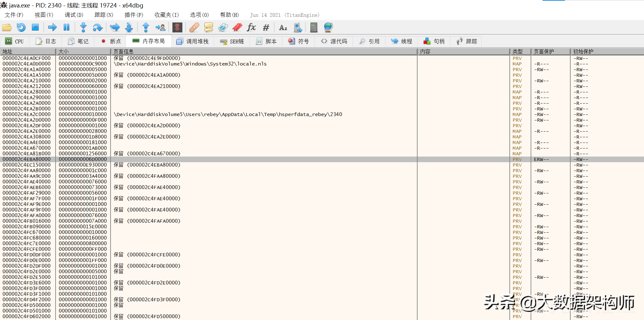This screenshot has height=320, width=644.
Task: Restart the debugged program
Action: [x=21, y=27]
